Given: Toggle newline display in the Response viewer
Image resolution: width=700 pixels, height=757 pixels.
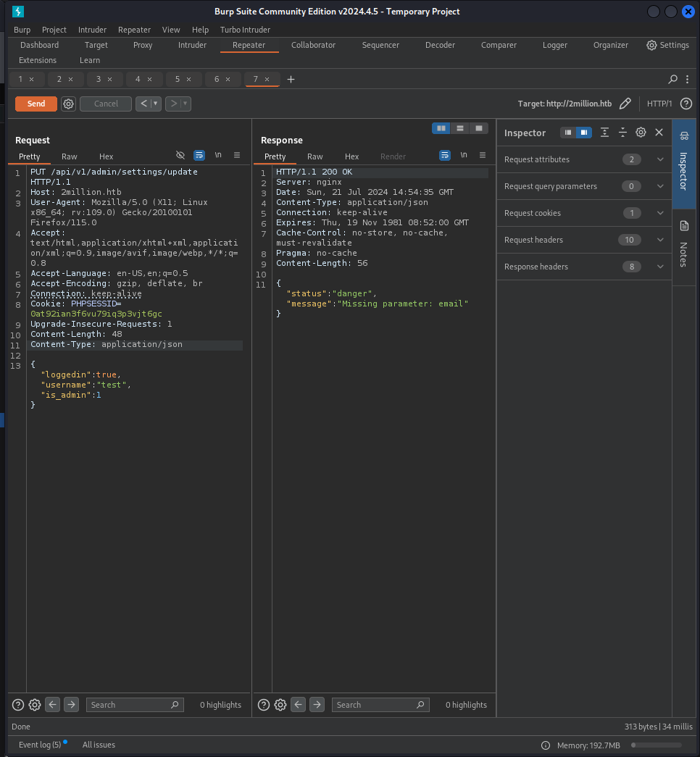Looking at the screenshot, I should pyautogui.click(x=464, y=155).
